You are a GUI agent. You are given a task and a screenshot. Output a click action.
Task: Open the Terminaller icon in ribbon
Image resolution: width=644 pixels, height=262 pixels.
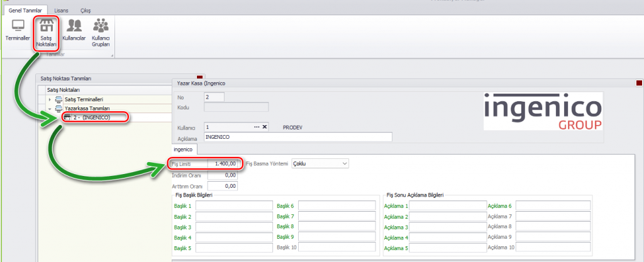pyautogui.click(x=18, y=30)
